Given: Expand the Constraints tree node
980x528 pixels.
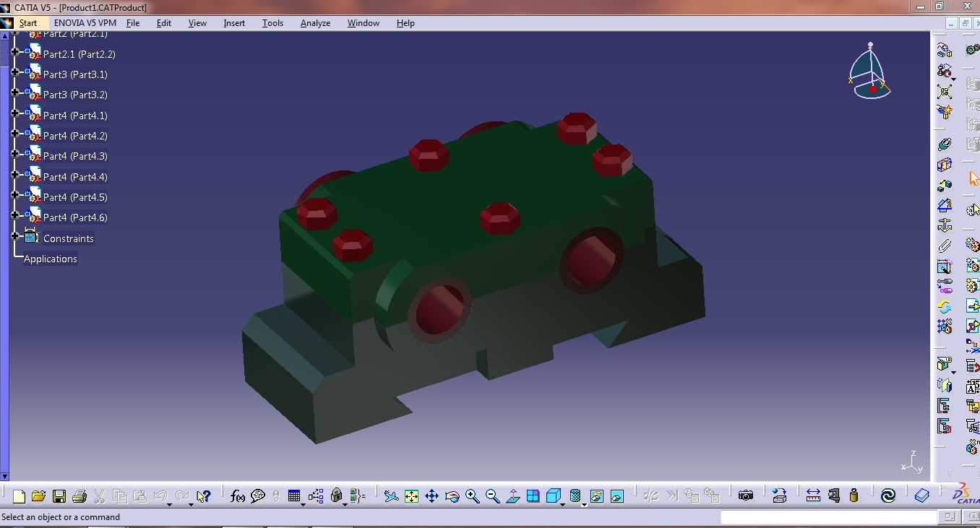Looking at the screenshot, I should coord(15,236).
